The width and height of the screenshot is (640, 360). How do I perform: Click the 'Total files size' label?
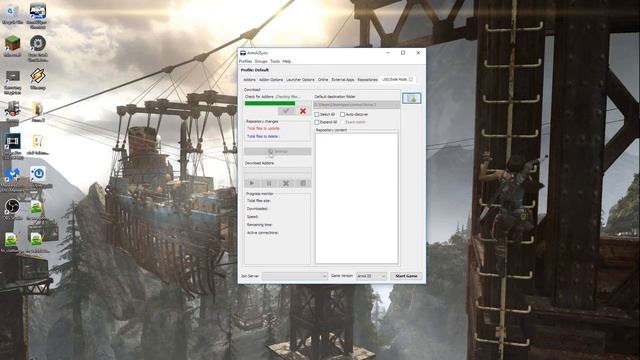point(259,201)
